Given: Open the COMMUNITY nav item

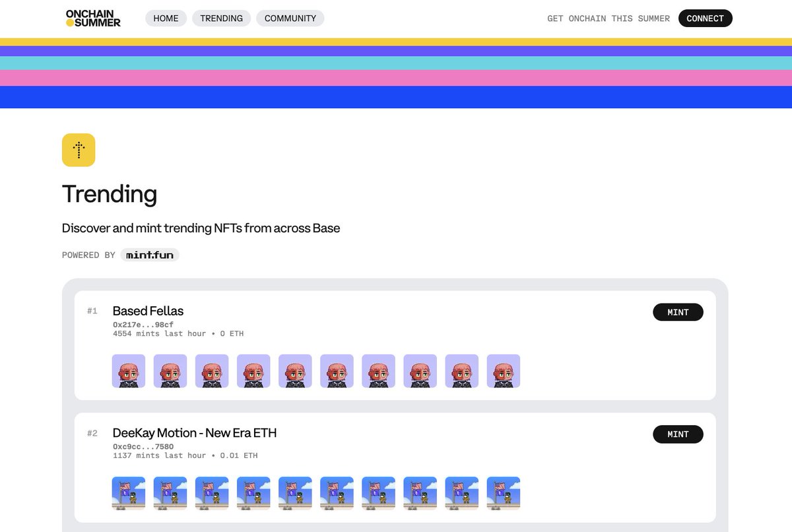Looking at the screenshot, I should pyautogui.click(x=290, y=18).
